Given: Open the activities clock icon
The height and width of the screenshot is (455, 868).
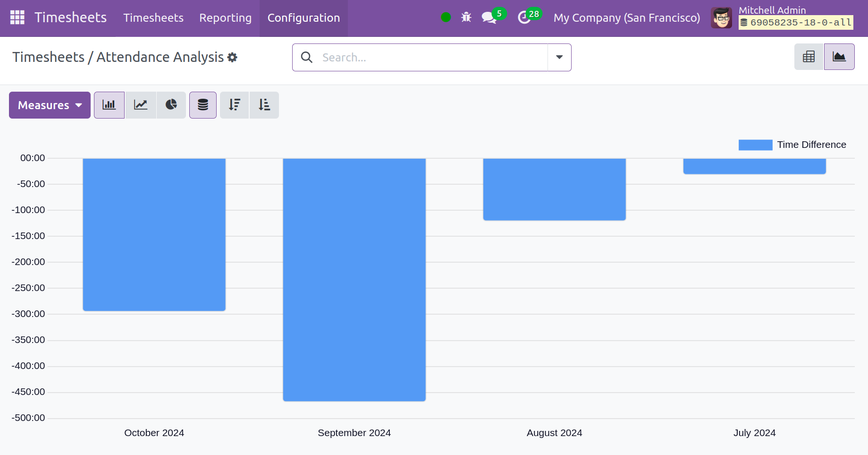Looking at the screenshot, I should (x=524, y=17).
